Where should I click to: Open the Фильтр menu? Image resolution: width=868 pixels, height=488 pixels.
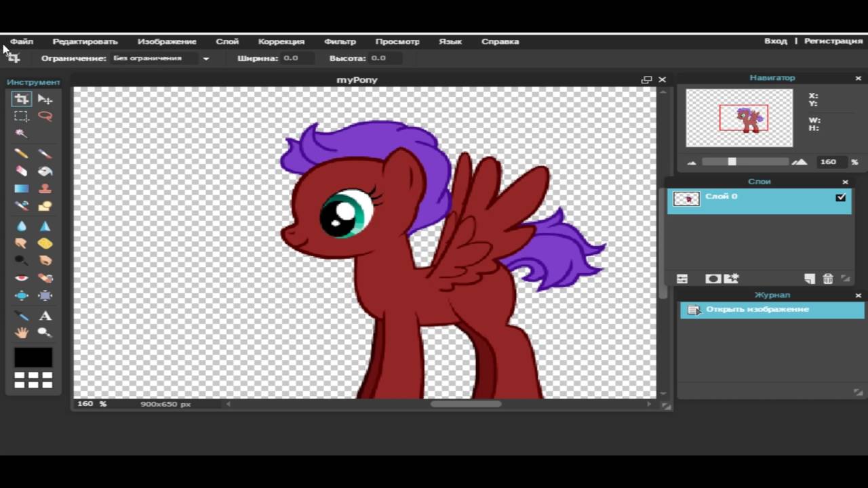340,41
